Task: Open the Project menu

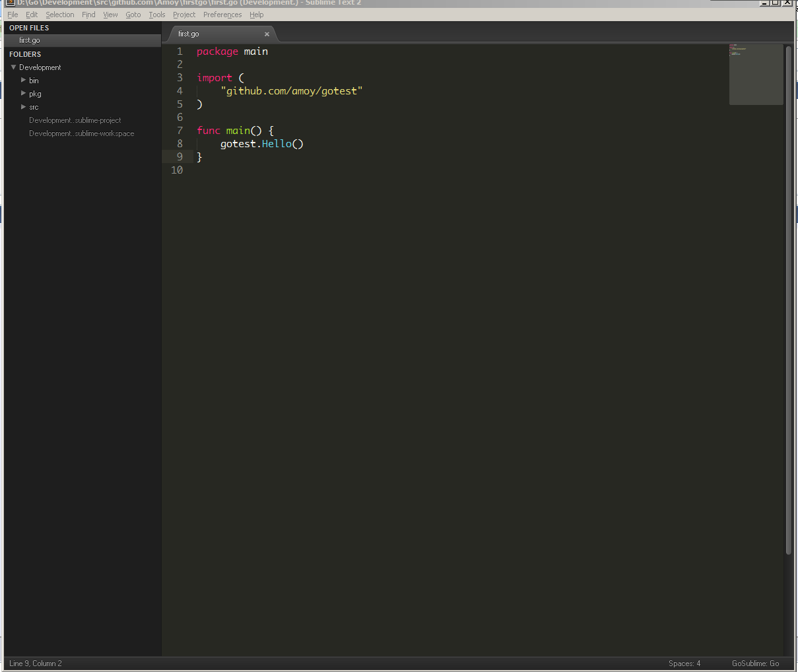Action: (184, 15)
